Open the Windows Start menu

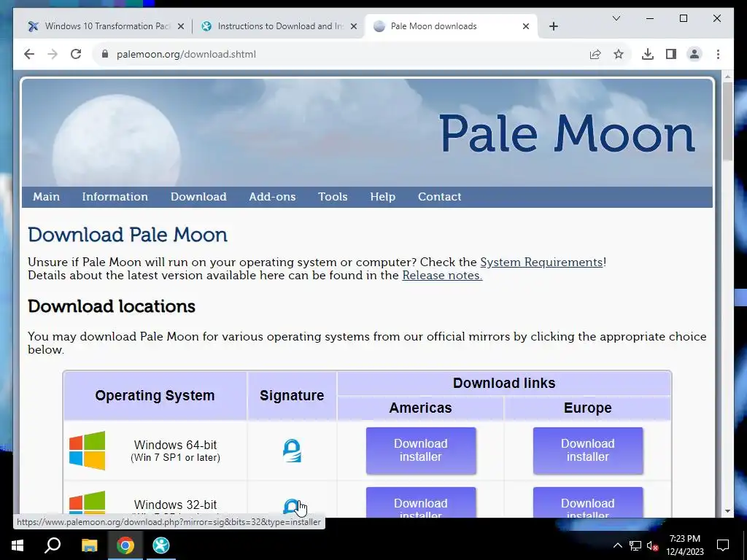(x=18, y=545)
